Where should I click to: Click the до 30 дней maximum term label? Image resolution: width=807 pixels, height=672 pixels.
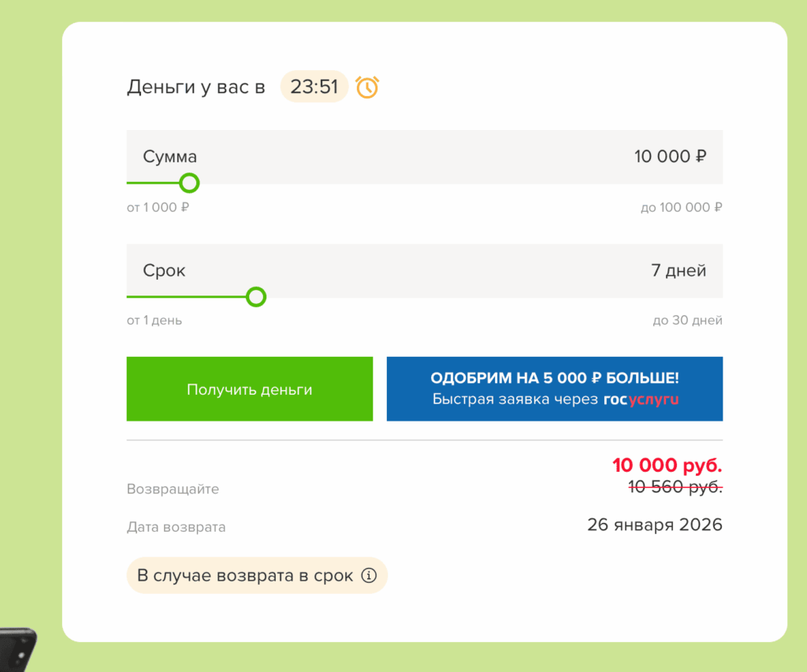pyautogui.click(x=687, y=321)
